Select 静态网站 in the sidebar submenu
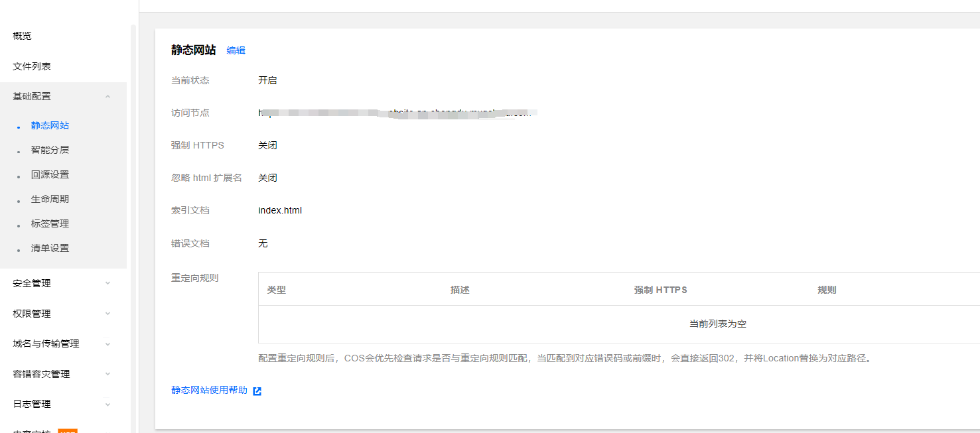Screen dimensions: 980x433 50,126
